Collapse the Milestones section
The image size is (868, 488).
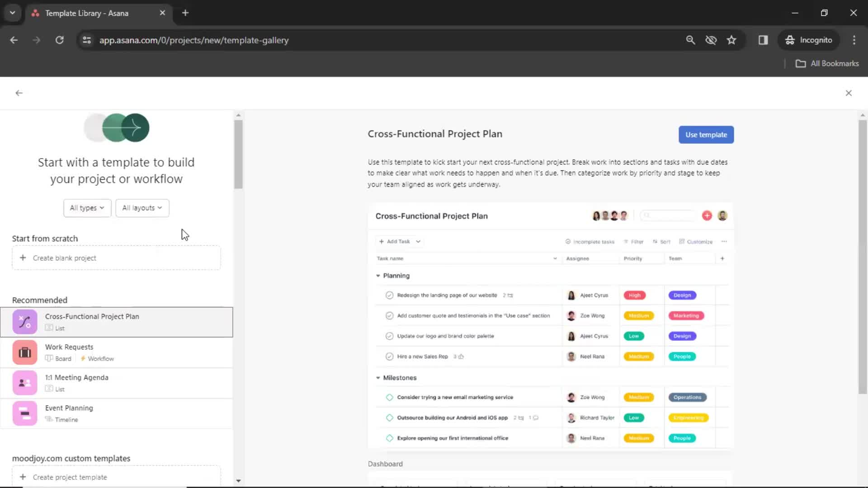[378, 378]
